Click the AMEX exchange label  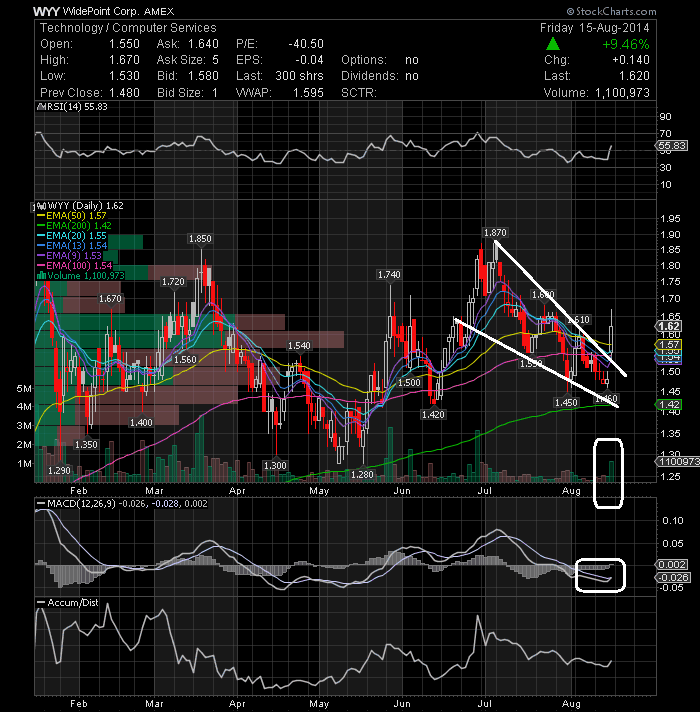click(159, 11)
